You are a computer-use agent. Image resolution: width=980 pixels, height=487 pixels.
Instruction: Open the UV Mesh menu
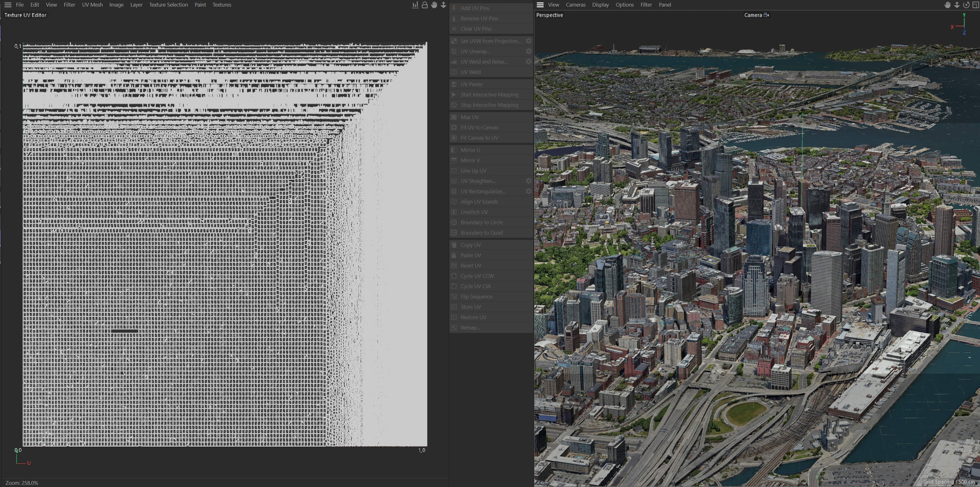(x=92, y=5)
